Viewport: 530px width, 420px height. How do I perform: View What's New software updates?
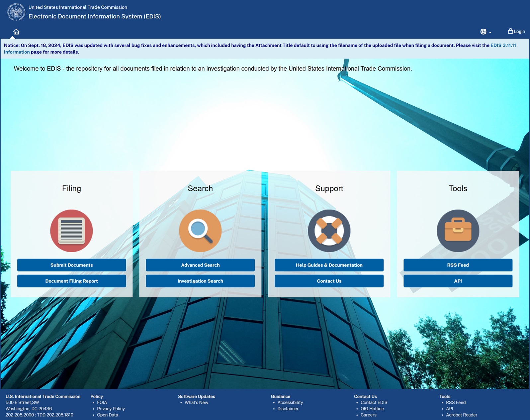pos(196,402)
